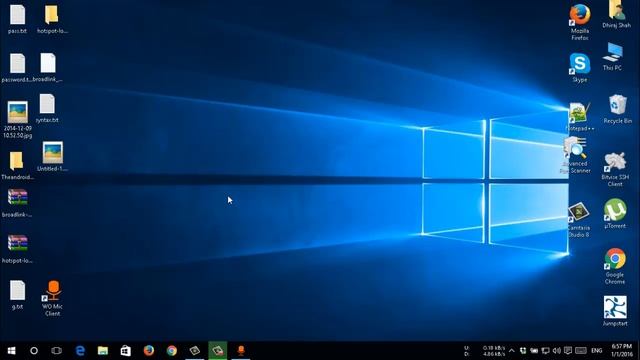
Task: Select the Camtasia Studio 8 desktop shortcut
Action: 578,220
